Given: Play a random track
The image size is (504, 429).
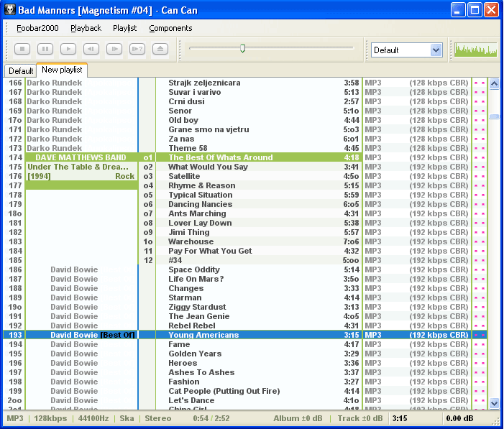Looking at the screenshot, I should pyautogui.click(x=137, y=49).
